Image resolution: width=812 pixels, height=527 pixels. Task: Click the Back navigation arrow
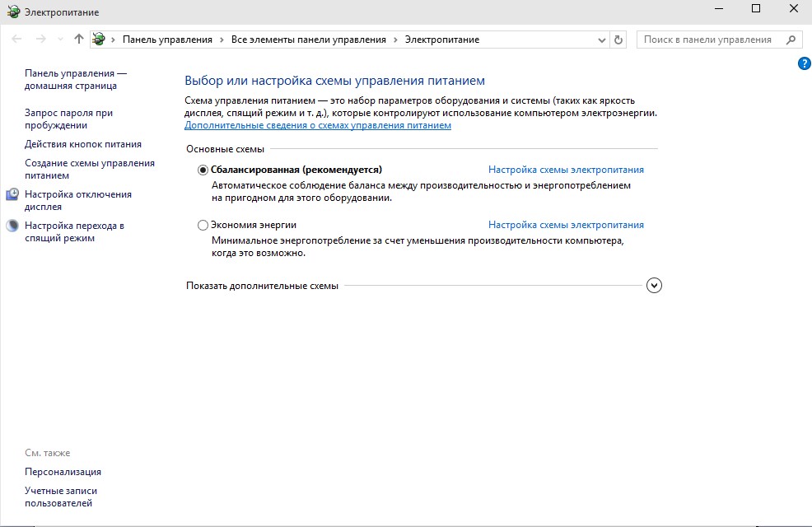pyautogui.click(x=16, y=40)
